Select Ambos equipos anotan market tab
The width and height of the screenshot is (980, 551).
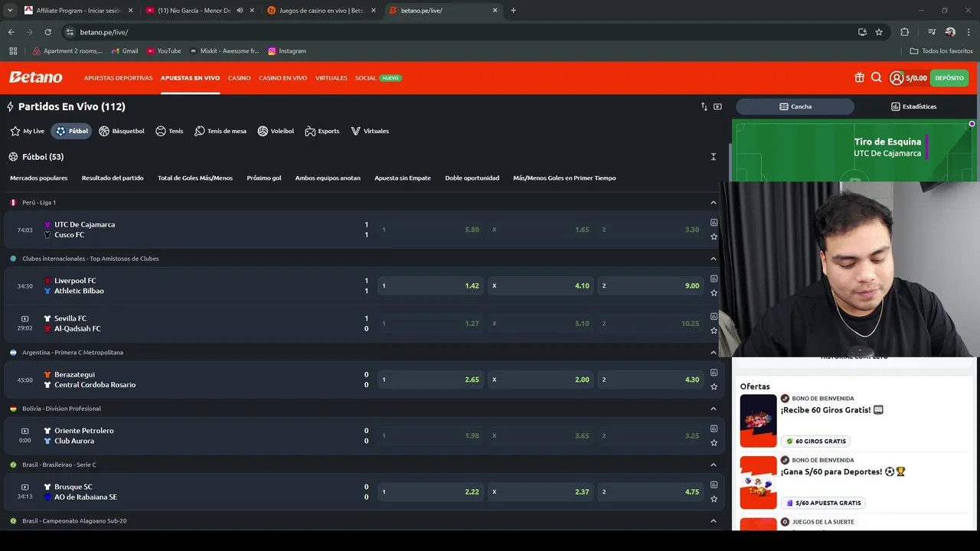pos(328,178)
